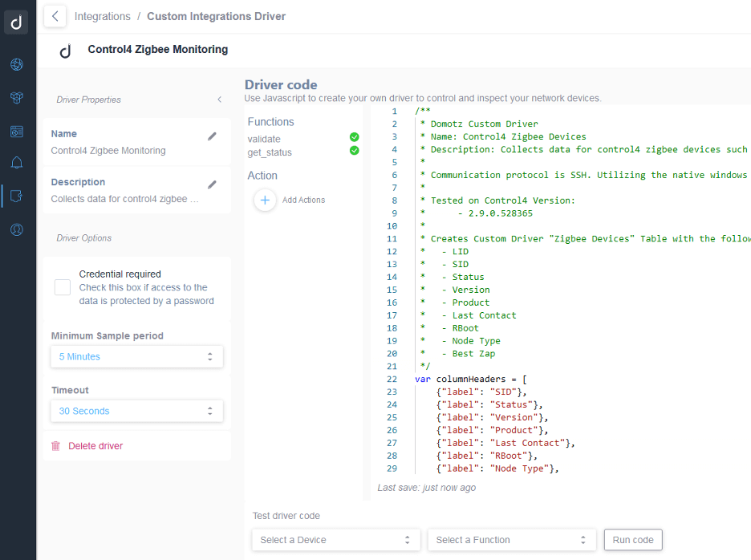Click the comment '- Best Zap' line
This screenshot has width=751, height=560.
click(x=469, y=354)
